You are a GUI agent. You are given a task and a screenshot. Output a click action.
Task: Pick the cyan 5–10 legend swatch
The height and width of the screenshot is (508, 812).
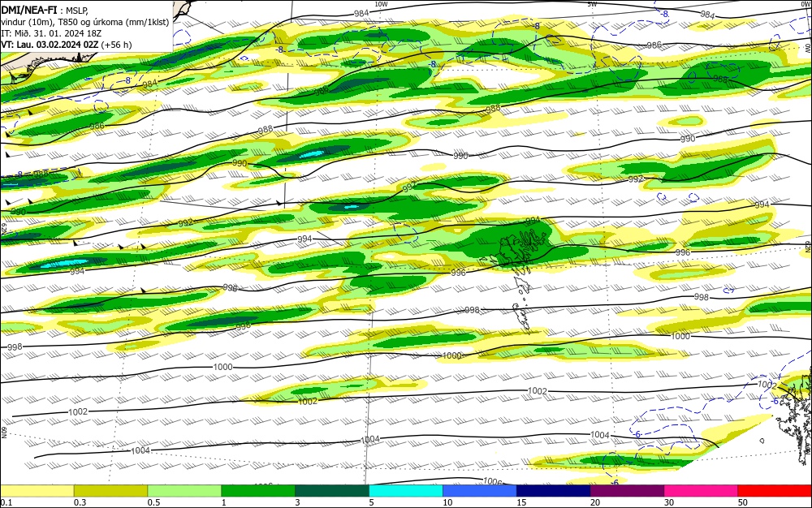[405, 491]
